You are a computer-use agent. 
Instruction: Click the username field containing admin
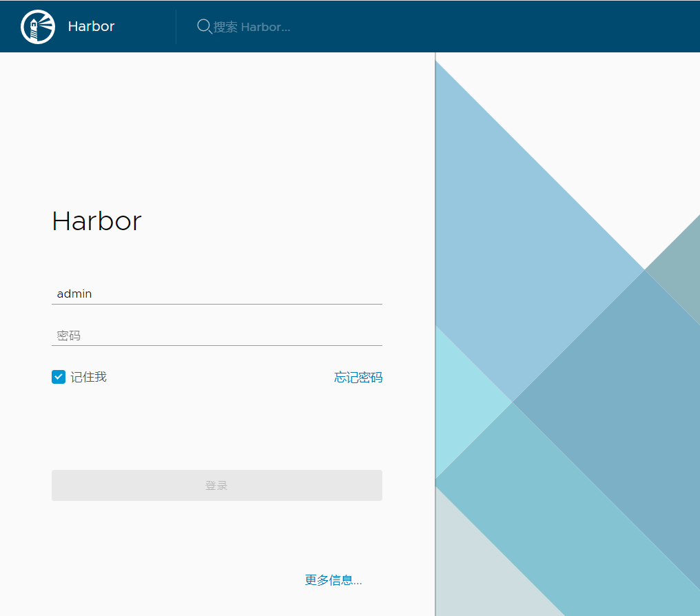(217, 294)
